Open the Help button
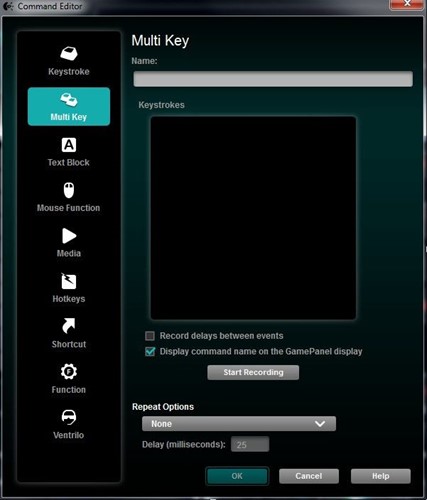Screen dimensions: 427x500 tap(380, 476)
